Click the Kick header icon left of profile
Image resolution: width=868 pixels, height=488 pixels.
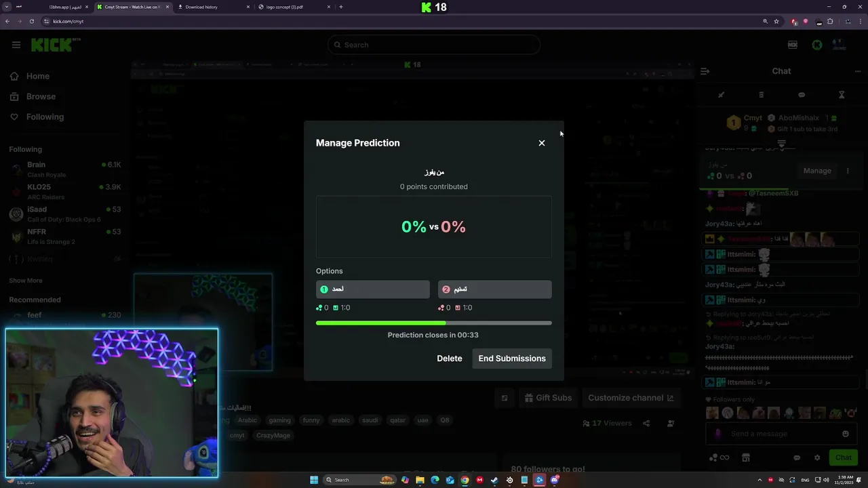tap(817, 45)
